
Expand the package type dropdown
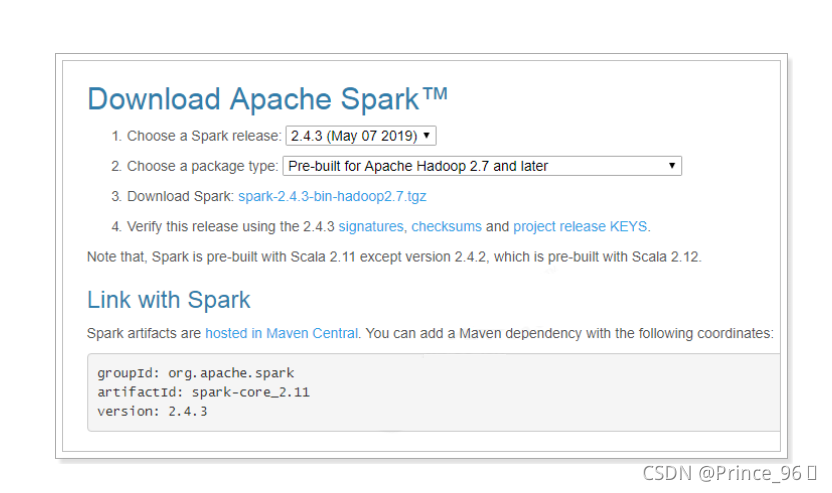point(482,166)
